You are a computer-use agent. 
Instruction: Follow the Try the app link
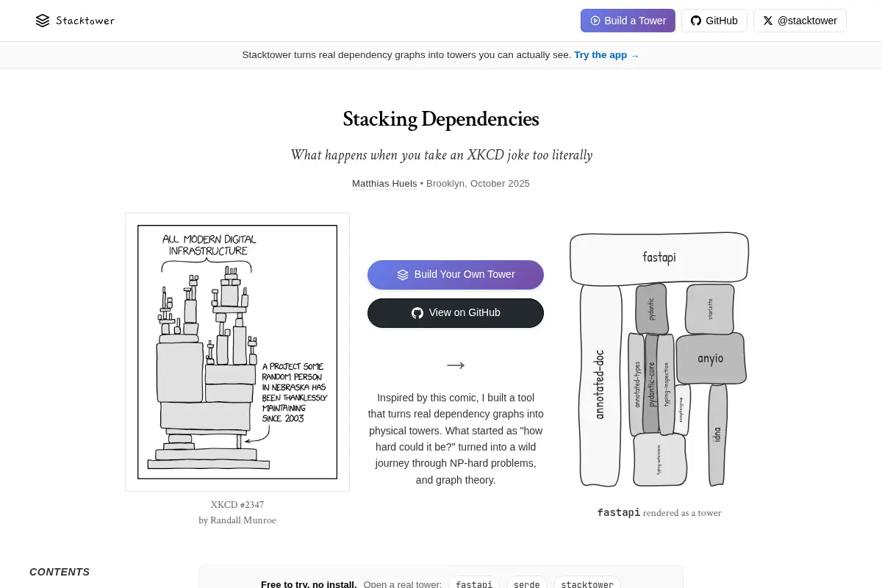click(x=607, y=55)
